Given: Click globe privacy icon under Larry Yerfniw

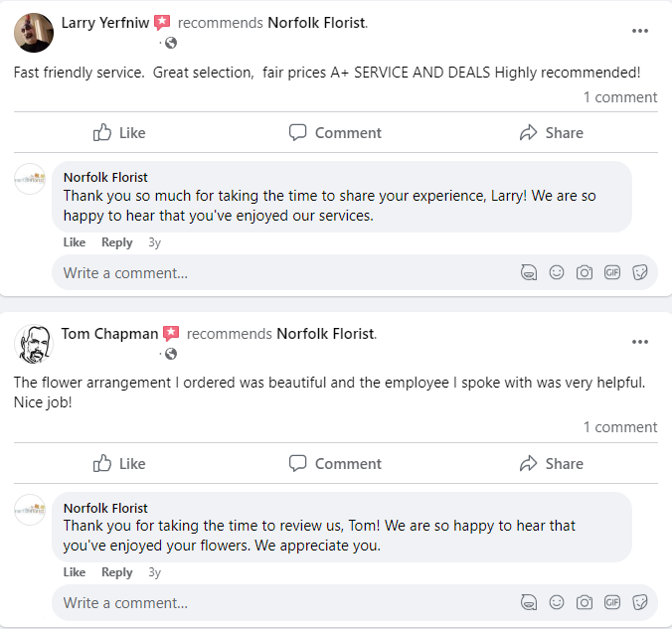Looking at the screenshot, I should coord(171,43).
